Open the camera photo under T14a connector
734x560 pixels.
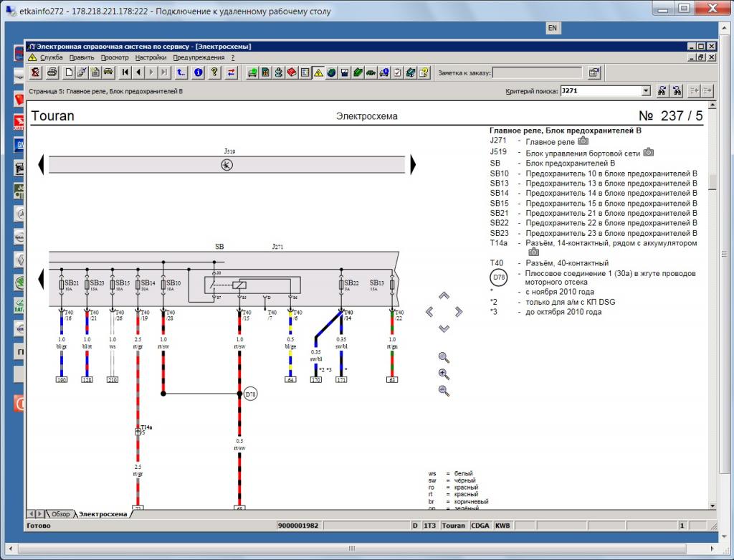pyautogui.click(x=533, y=252)
